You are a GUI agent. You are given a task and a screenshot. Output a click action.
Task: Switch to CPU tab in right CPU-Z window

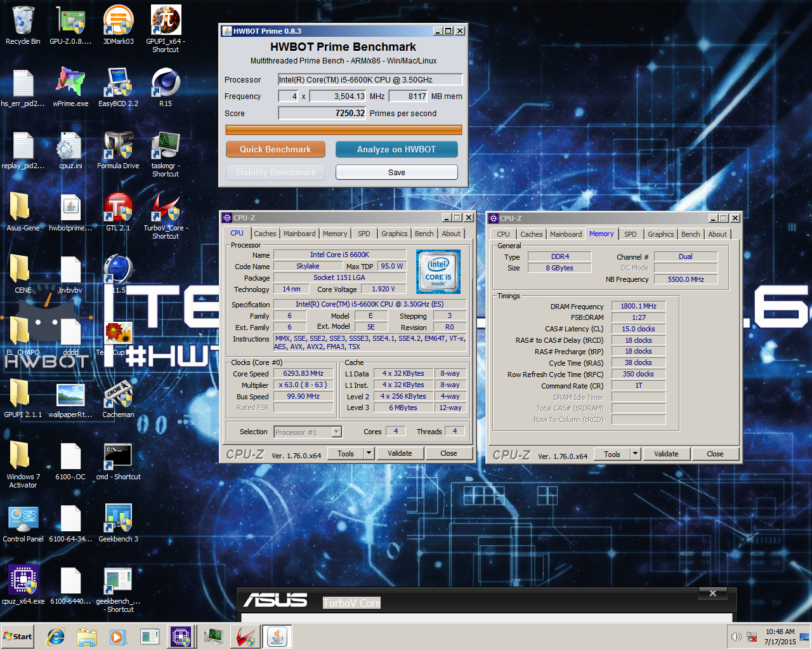[504, 234]
